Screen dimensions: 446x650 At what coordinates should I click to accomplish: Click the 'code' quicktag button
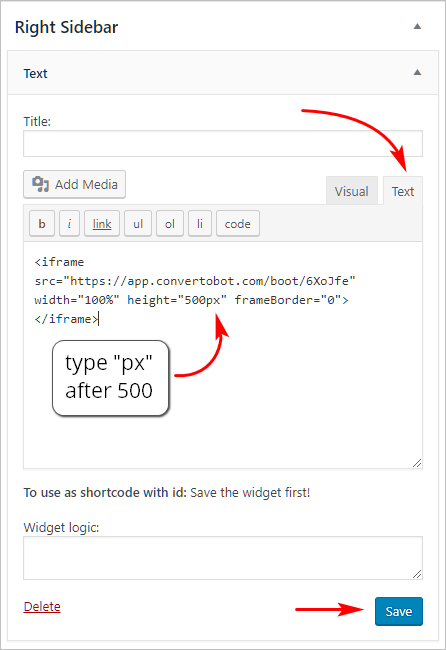pyautogui.click(x=238, y=224)
